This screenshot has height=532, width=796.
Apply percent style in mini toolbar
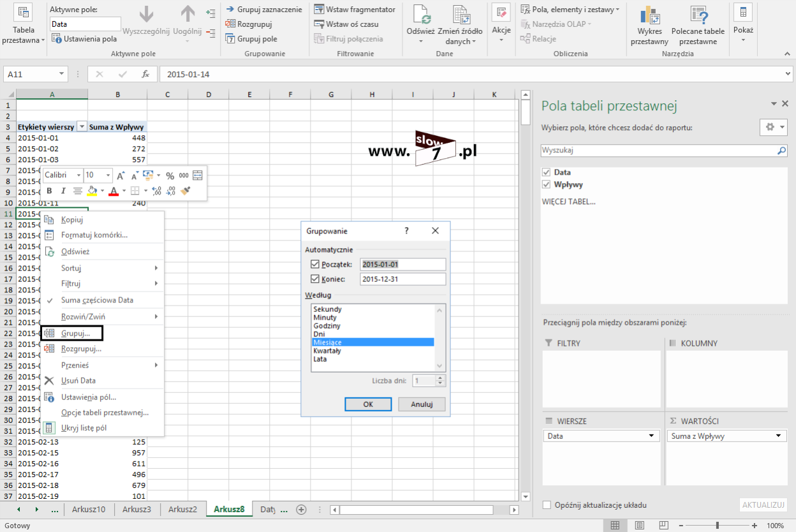click(x=170, y=175)
